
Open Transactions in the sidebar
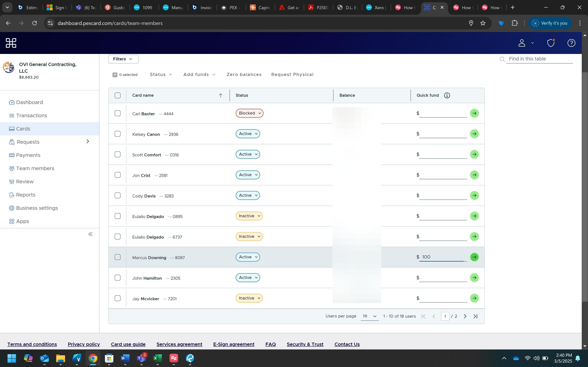(32, 116)
